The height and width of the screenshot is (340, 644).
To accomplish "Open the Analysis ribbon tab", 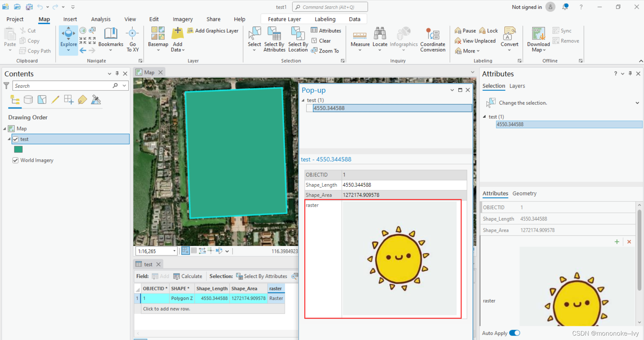I will (101, 19).
